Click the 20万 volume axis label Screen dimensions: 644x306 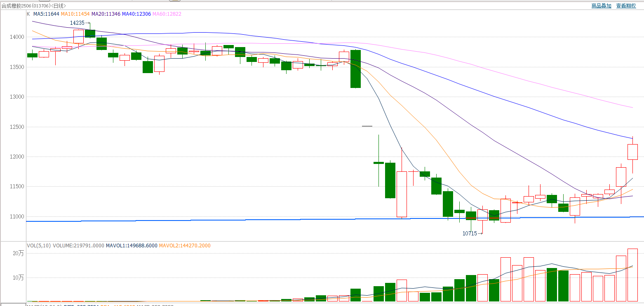point(19,254)
